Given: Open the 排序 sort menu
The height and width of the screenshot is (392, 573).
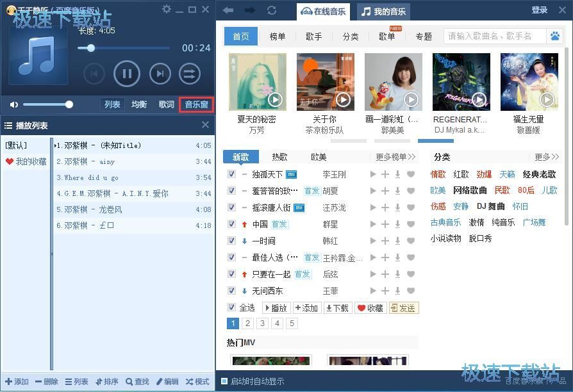Looking at the screenshot, I should [106, 382].
